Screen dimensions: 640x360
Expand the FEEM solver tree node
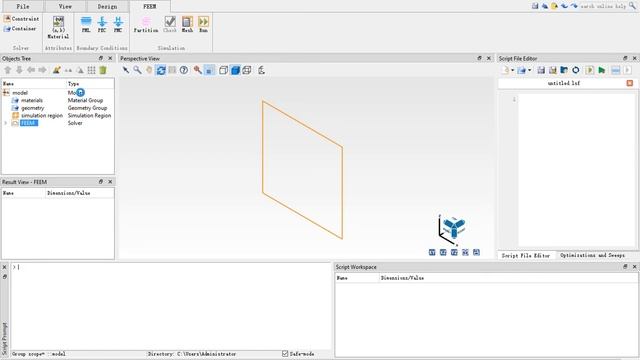(x=6, y=123)
